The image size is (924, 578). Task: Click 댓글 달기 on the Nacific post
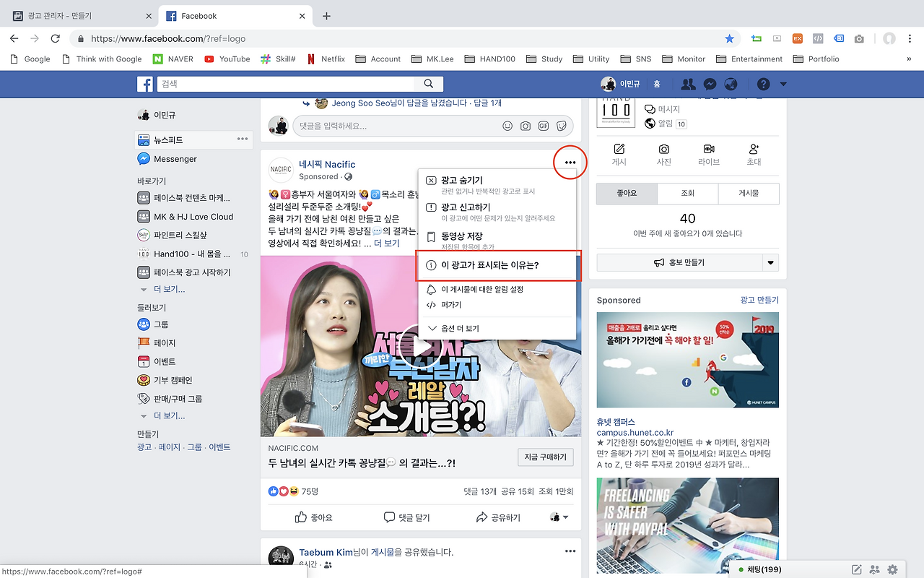pyautogui.click(x=407, y=517)
